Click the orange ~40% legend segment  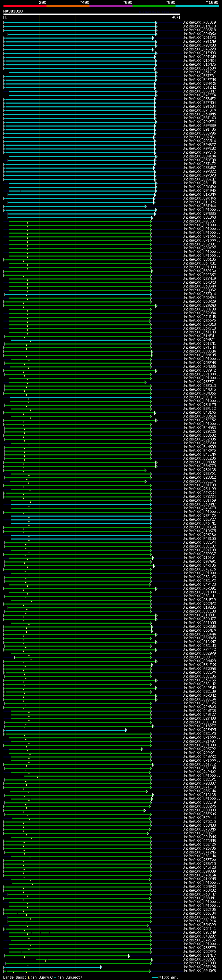click(68, 6)
